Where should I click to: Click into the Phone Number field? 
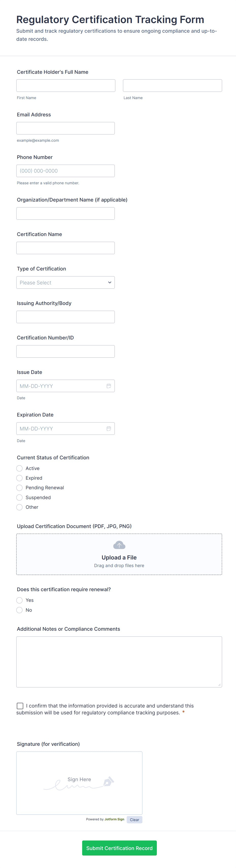click(x=65, y=171)
